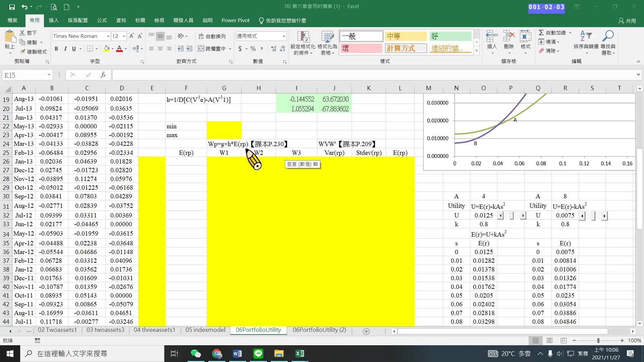The image size is (644, 362).
Task: Expand the formula bar
Action: click(x=638, y=75)
